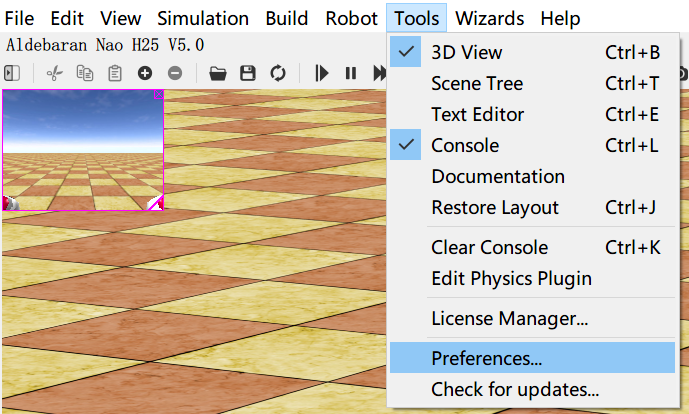Click the Copy icon in toolbar
The image size is (689, 414).
click(84, 73)
